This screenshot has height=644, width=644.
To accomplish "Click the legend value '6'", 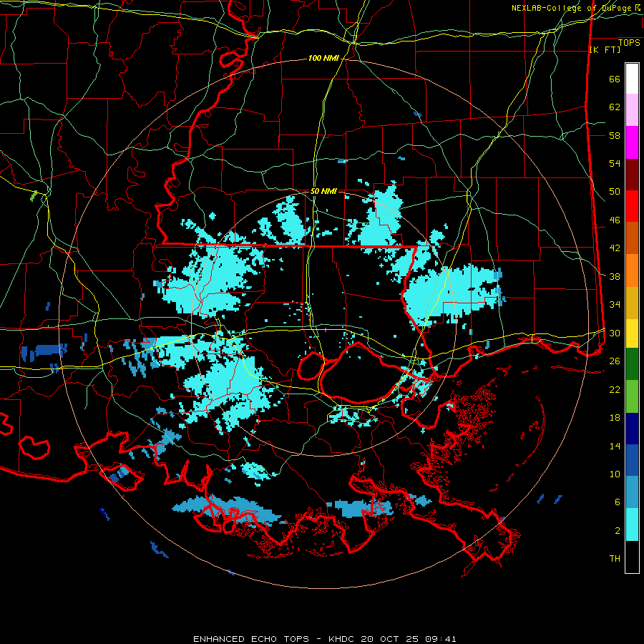I will tap(617, 502).
